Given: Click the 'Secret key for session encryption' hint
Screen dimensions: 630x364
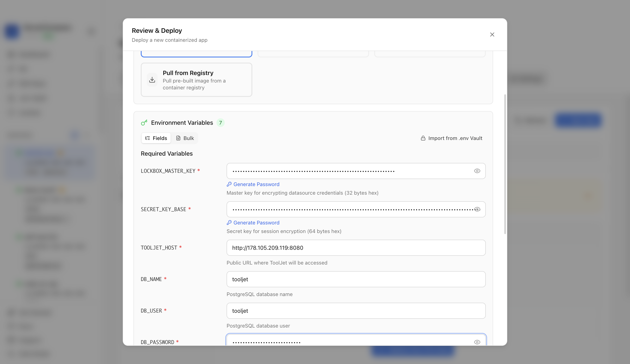Looking at the screenshot, I should [x=284, y=231].
